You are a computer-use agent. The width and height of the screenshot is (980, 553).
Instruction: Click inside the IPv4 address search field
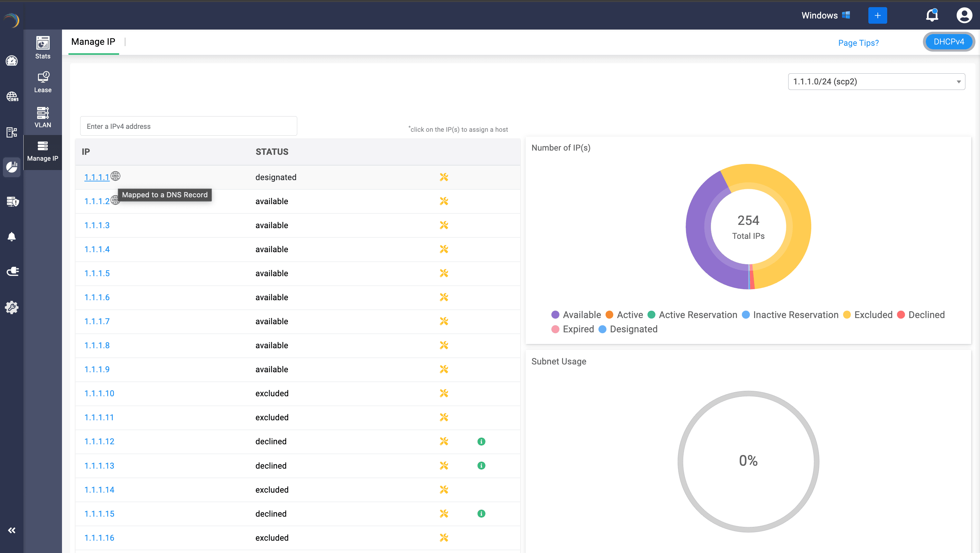coord(188,126)
